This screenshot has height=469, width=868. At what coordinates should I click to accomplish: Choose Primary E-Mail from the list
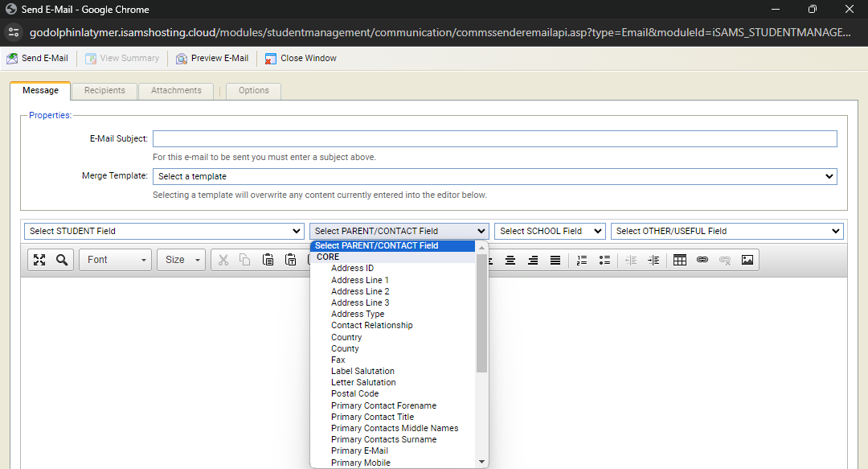click(359, 451)
